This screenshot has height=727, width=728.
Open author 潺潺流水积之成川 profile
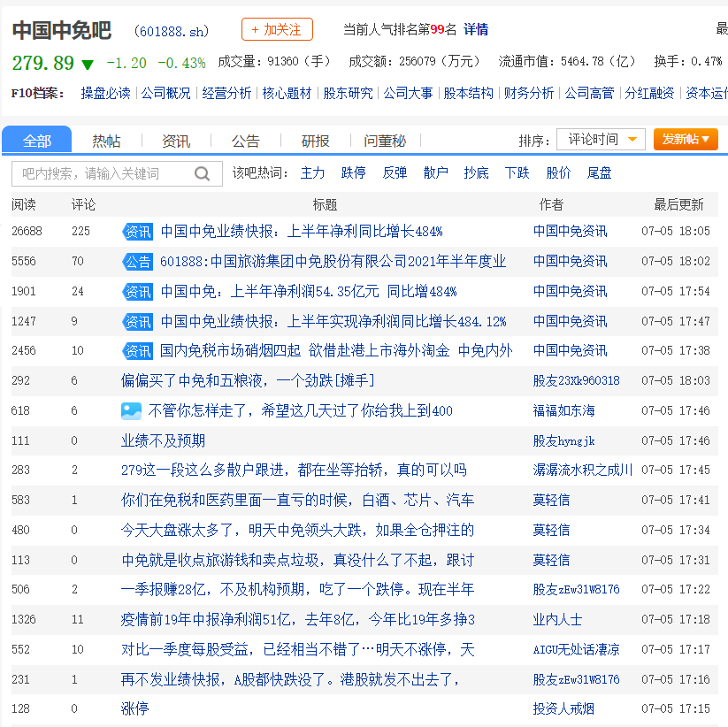(583, 471)
